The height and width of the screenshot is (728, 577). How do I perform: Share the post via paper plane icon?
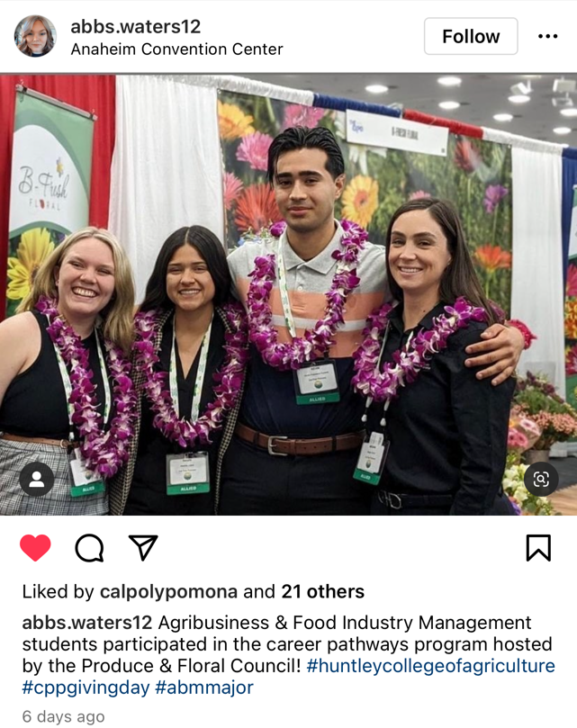(x=142, y=548)
